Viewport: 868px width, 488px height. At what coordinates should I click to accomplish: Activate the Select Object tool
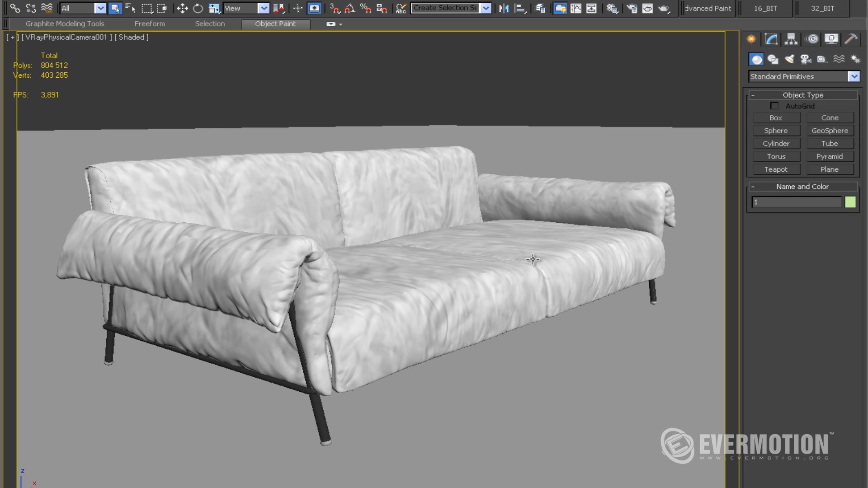(115, 8)
